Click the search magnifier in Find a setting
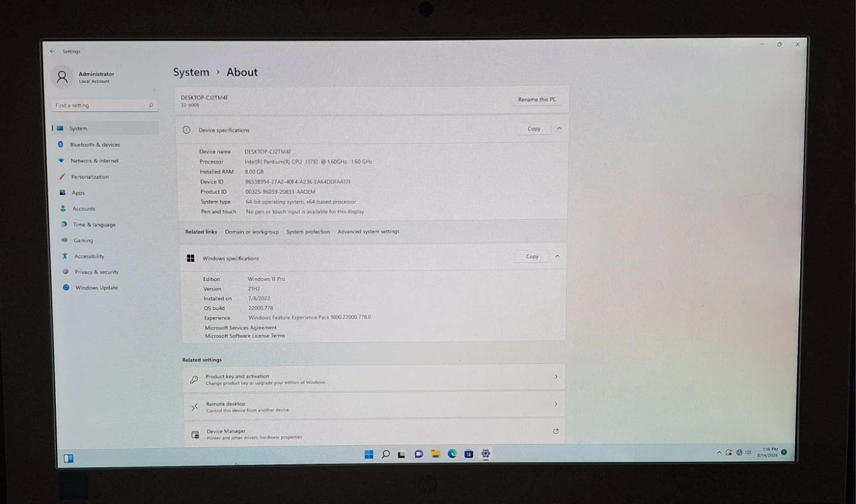Image resolution: width=856 pixels, height=504 pixels. click(x=150, y=105)
